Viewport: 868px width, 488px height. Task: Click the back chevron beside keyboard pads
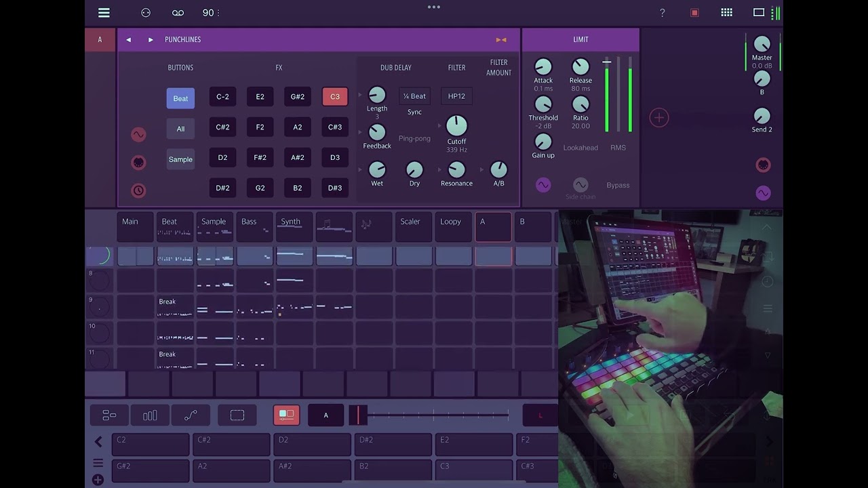point(98,442)
